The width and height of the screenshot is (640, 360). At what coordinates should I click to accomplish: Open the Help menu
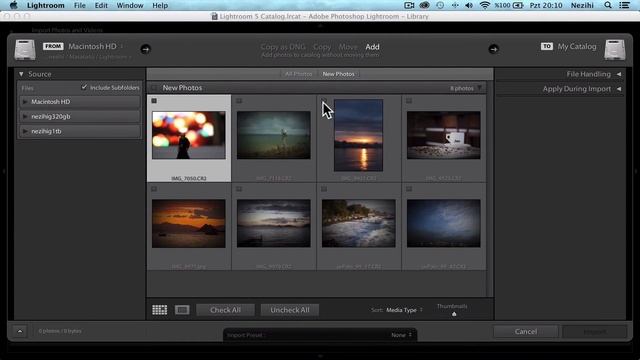point(160,5)
